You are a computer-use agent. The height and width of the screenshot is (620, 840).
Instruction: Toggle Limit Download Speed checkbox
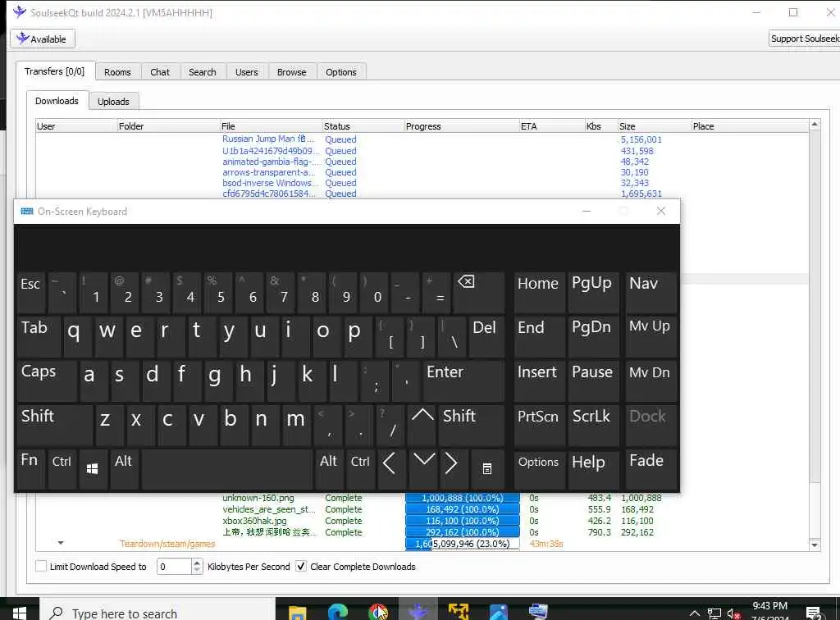pyautogui.click(x=41, y=566)
